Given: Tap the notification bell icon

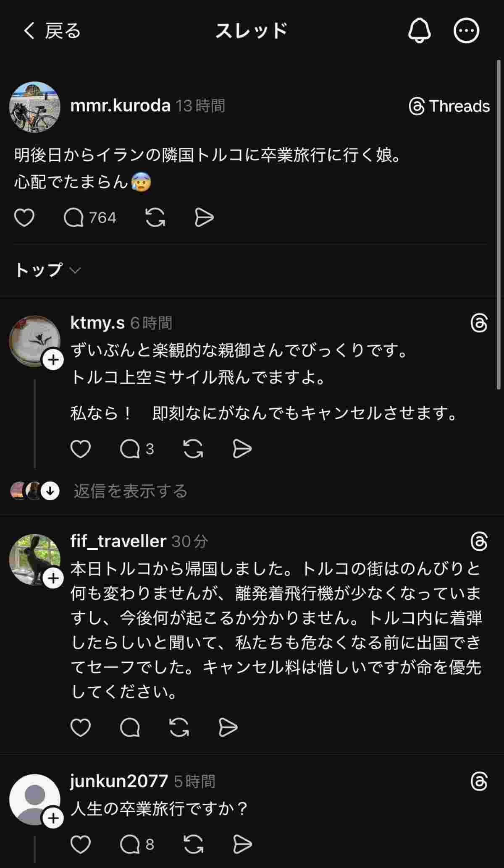Looking at the screenshot, I should tap(419, 31).
